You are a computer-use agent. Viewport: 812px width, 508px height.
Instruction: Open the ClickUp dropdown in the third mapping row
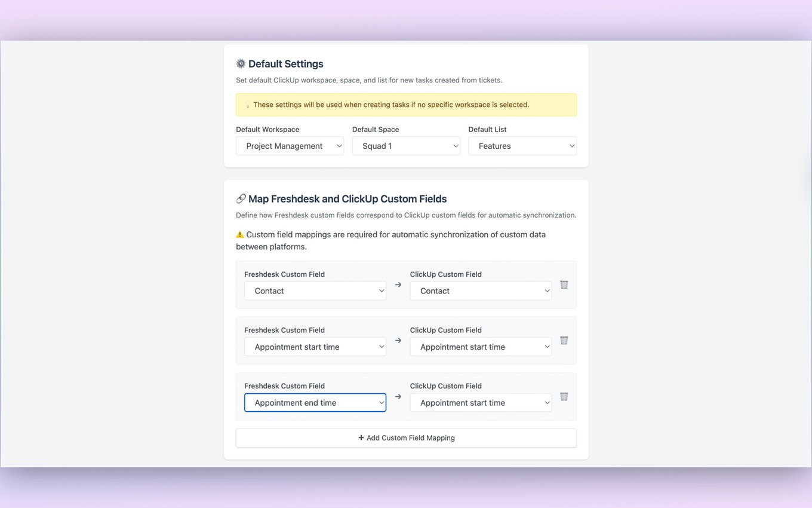[x=480, y=402]
